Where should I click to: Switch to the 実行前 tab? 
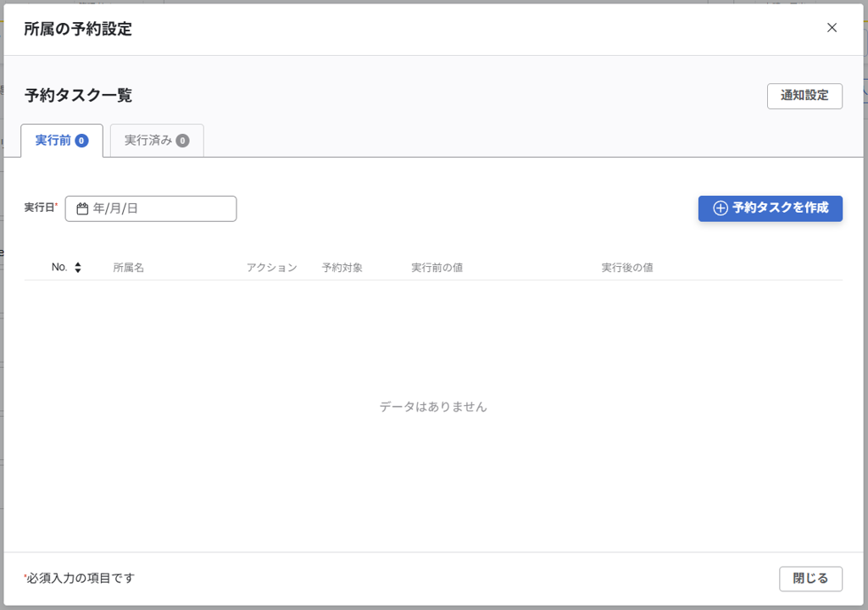click(x=53, y=141)
